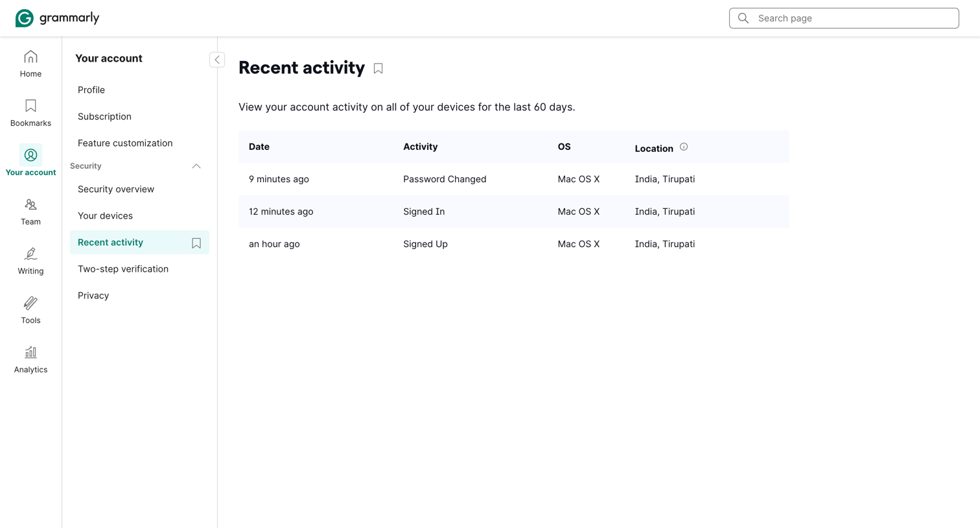Open Home from the left rail

(30, 64)
